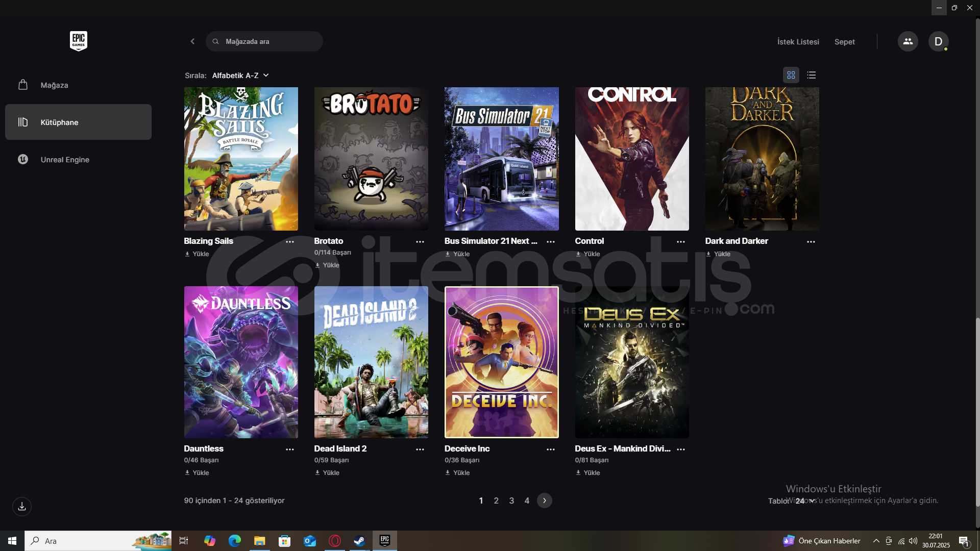Switch to list view
Image resolution: width=980 pixels, height=551 pixels.
[812, 75]
